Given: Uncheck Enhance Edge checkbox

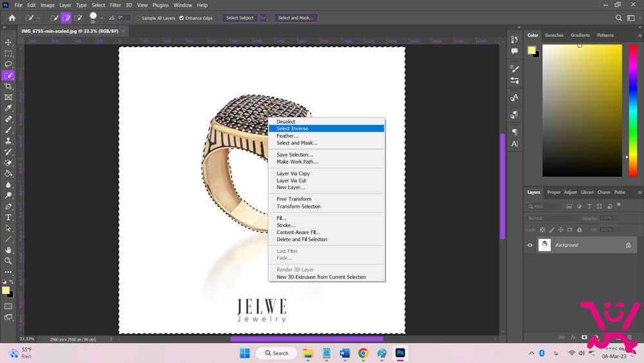Looking at the screenshot, I should point(182,18).
